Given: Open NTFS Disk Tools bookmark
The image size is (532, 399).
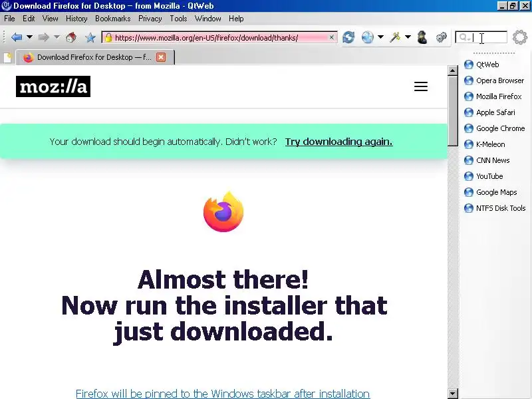Looking at the screenshot, I should [495, 208].
